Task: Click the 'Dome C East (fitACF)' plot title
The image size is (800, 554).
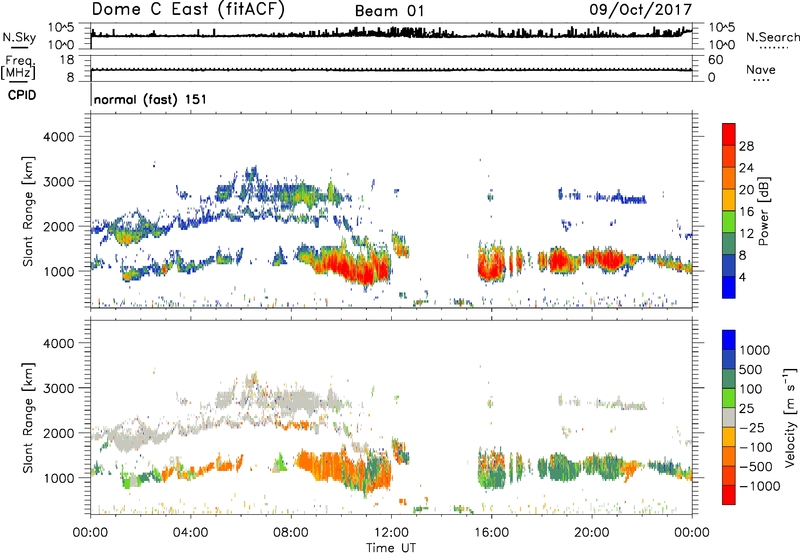Action: tap(188, 9)
